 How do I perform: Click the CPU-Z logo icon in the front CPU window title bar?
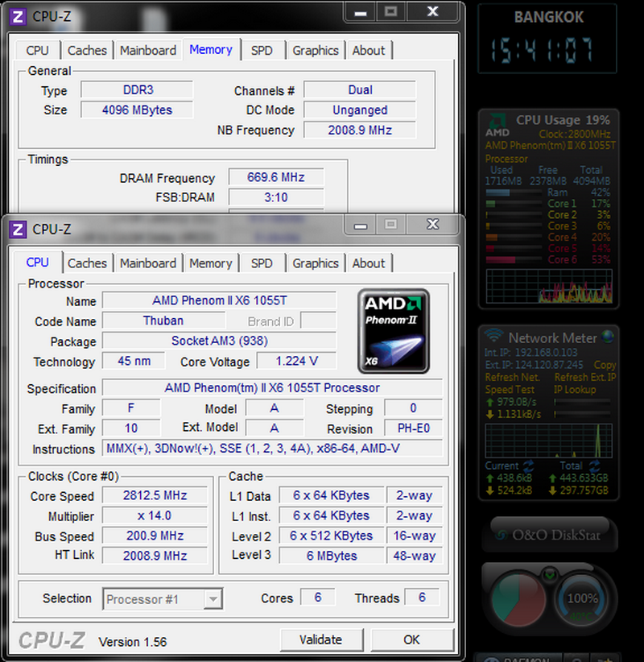[x=18, y=230]
